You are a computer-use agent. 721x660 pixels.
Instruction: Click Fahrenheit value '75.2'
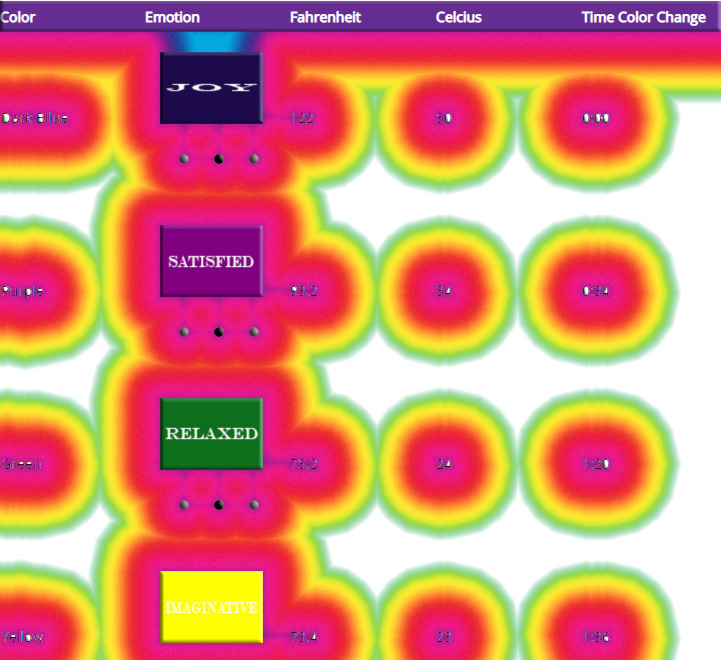point(304,464)
